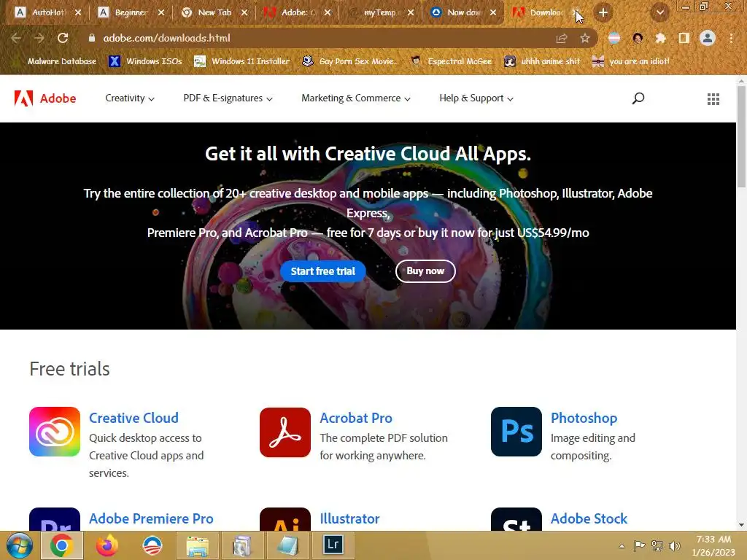Click the page vertical scrollbar thumb
The width and height of the screenshot is (747, 560).
pyautogui.click(x=741, y=137)
